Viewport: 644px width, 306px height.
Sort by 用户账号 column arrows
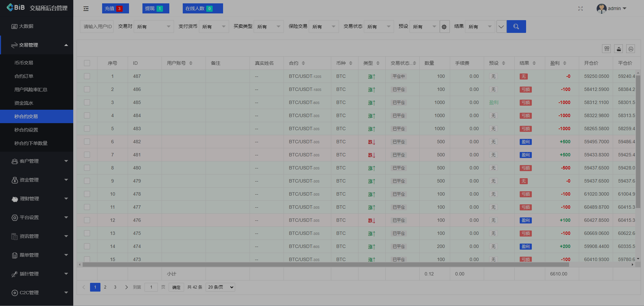point(191,63)
